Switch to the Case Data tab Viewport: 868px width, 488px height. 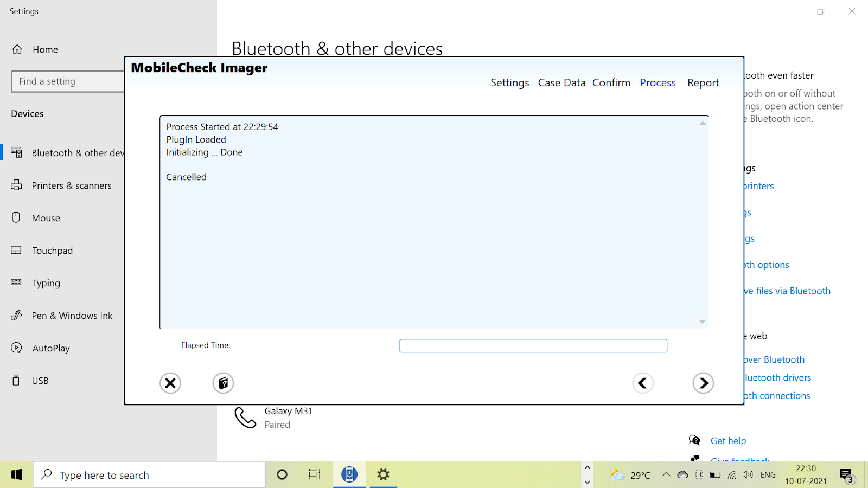pyautogui.click(x=561, y=83)
